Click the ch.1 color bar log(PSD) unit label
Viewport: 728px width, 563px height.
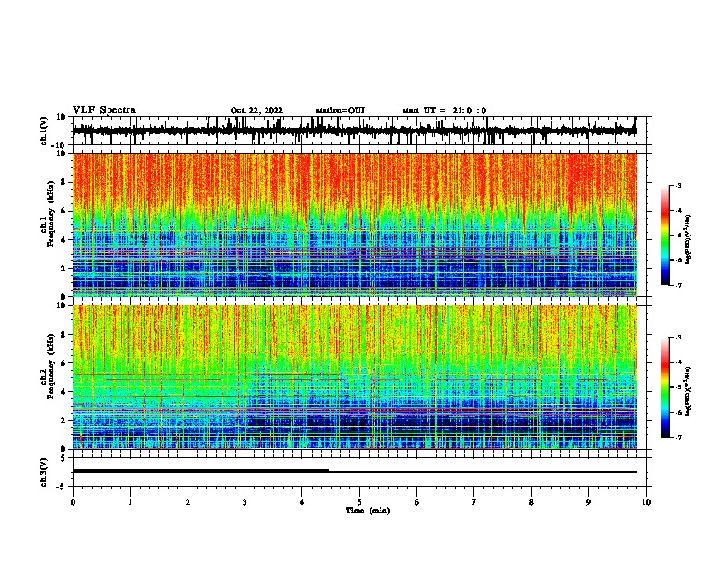(688, 239)
